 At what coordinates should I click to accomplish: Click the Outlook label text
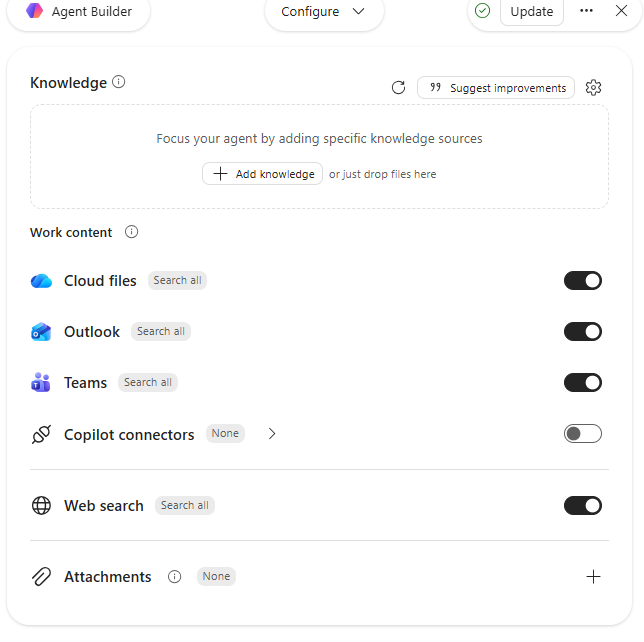(92, 332)
